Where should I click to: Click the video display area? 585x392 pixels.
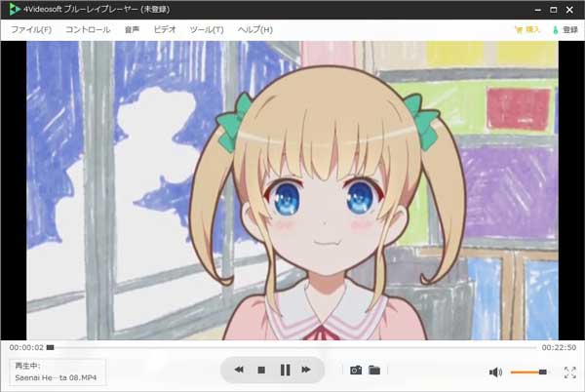[292, 190]
